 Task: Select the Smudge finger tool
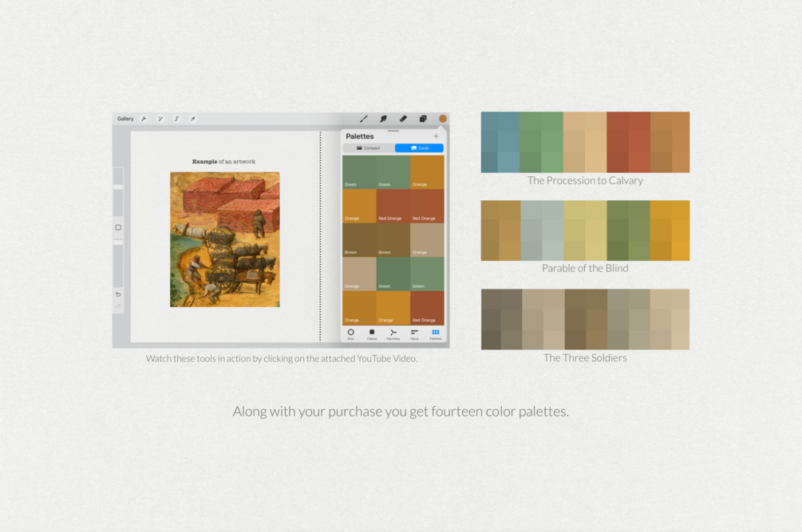[x=383, y=119]
